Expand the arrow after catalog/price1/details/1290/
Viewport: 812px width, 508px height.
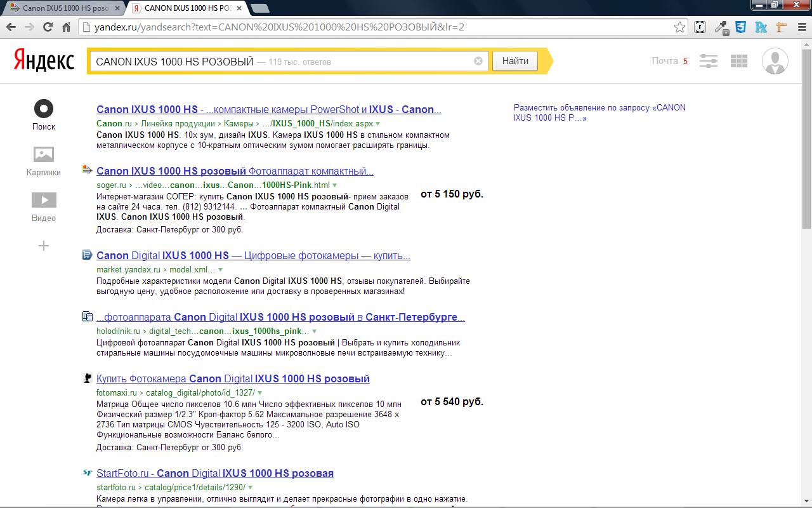click(x=251, y=488)
